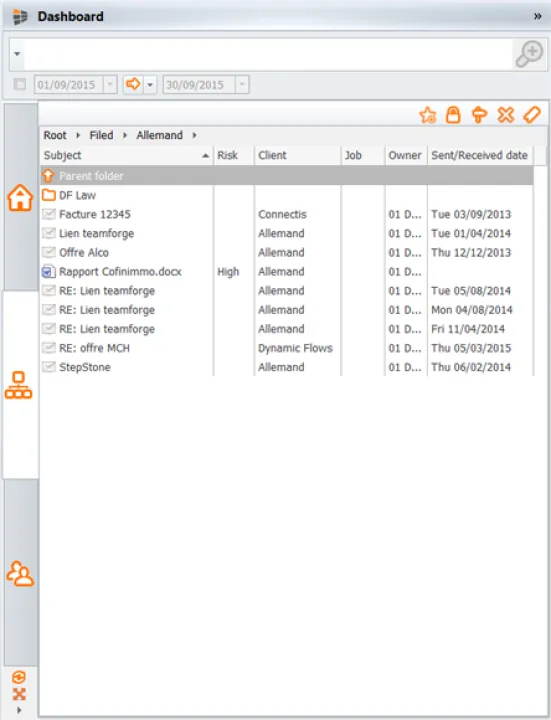
Task: Click Allemand in the breadcrumb
Action: click(159, 135)
